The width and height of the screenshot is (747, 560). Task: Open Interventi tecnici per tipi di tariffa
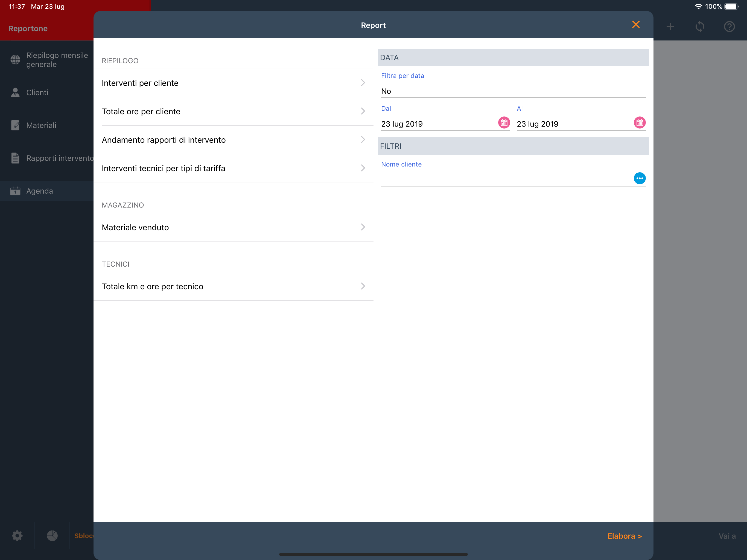click(233, 168)
